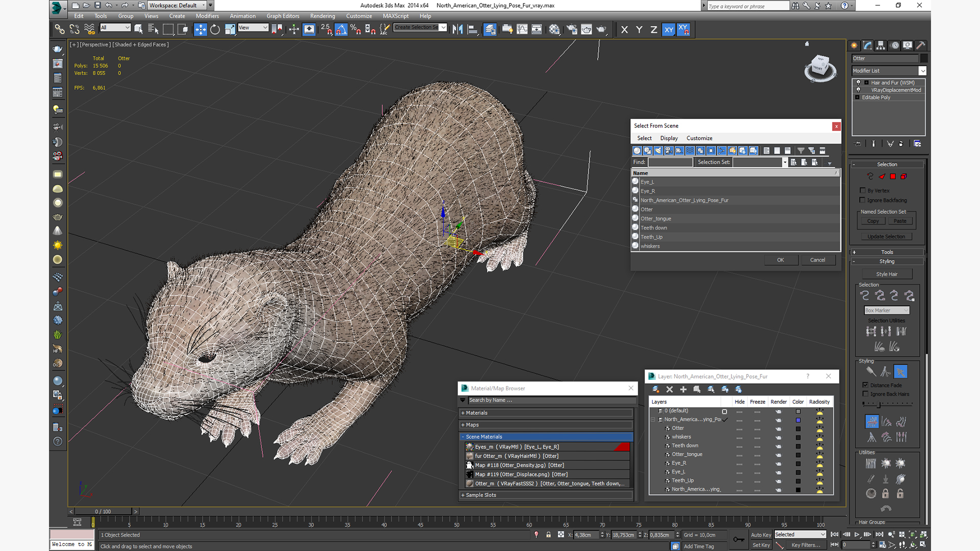Enable Ignore Backfacing checkbox
980x551 pixels.
[863, 200]
